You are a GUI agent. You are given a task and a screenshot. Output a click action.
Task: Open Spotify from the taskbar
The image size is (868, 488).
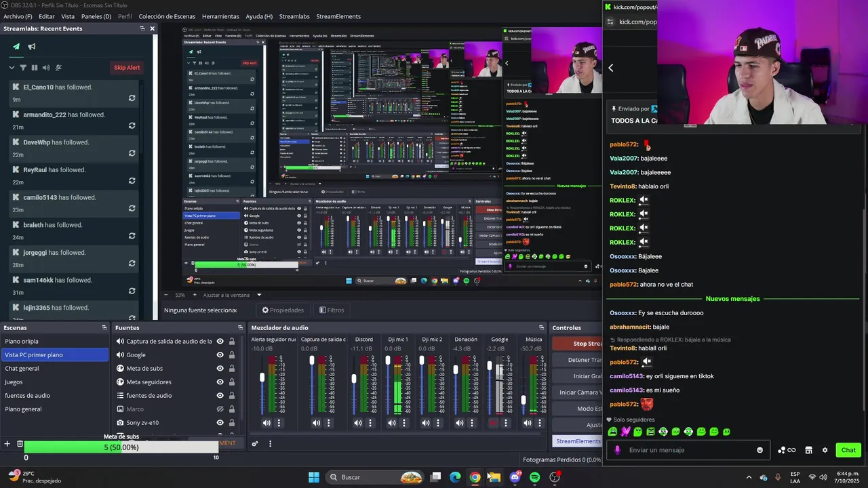[x=534, y=477]
